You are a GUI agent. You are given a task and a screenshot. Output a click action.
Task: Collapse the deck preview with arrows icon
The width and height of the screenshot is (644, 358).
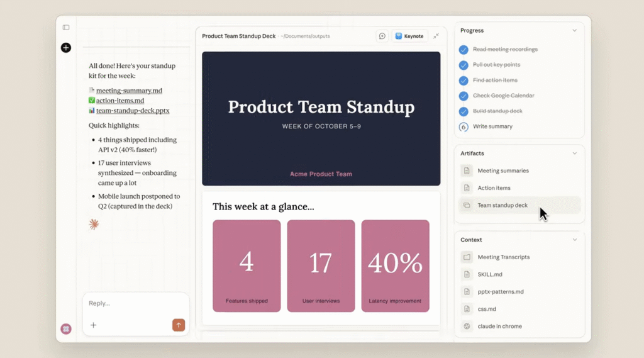(x=436, y=36)
